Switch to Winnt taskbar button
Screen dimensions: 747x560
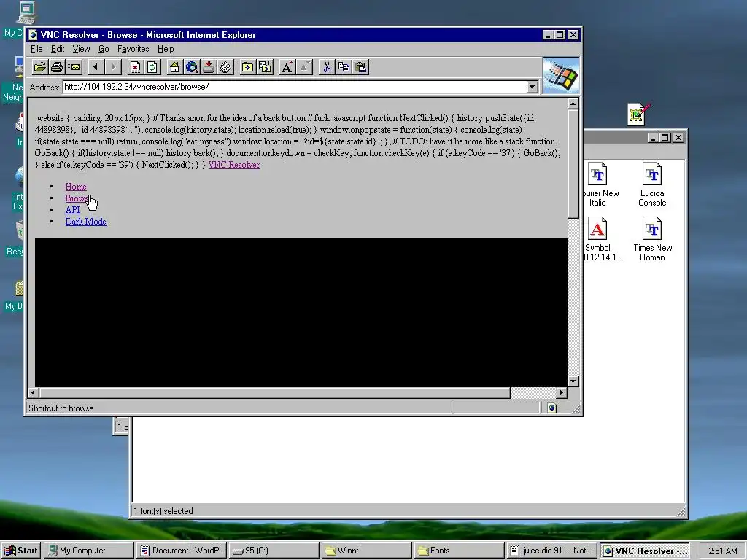365,551
